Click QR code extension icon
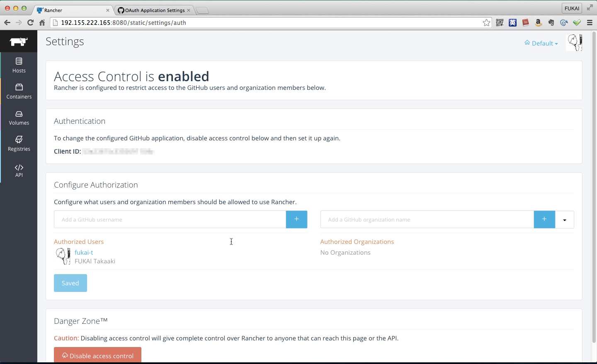This screenshot has height=364, width=597. point(500,23)
